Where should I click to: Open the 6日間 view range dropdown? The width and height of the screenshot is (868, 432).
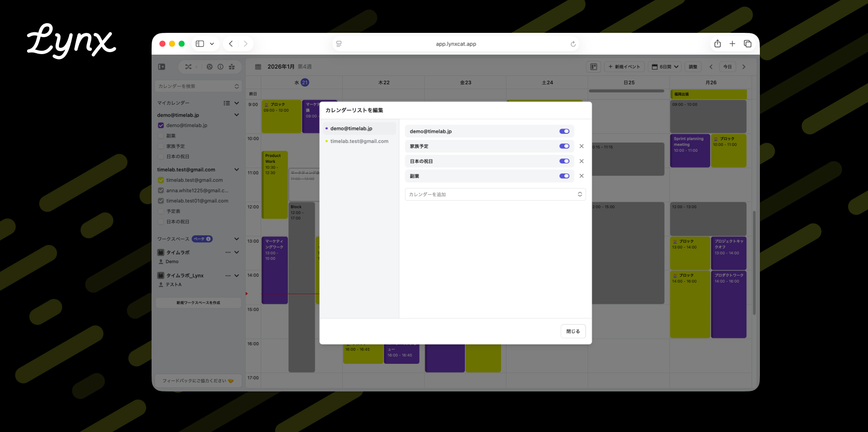coord(665,67)
